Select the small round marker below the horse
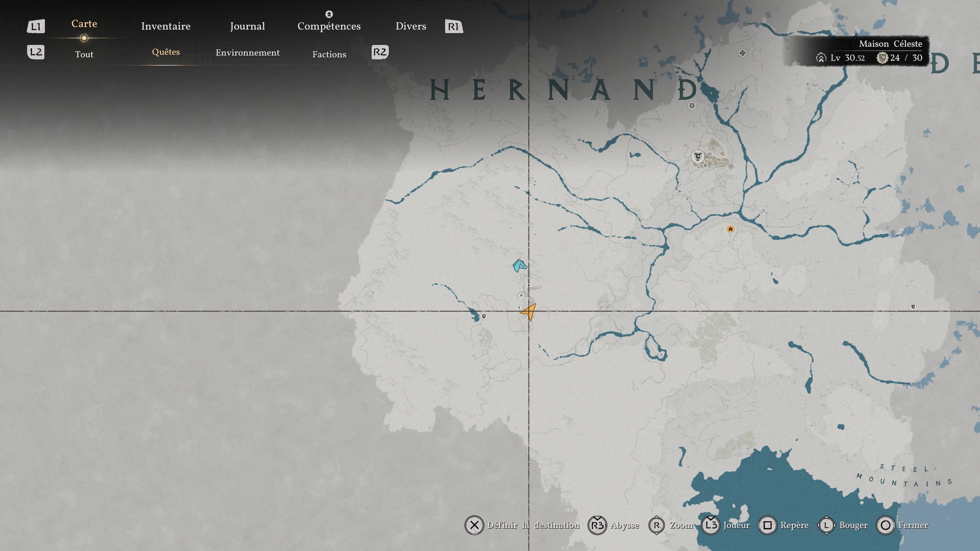Viewport: 980px width, 551px height. (521, 295)
